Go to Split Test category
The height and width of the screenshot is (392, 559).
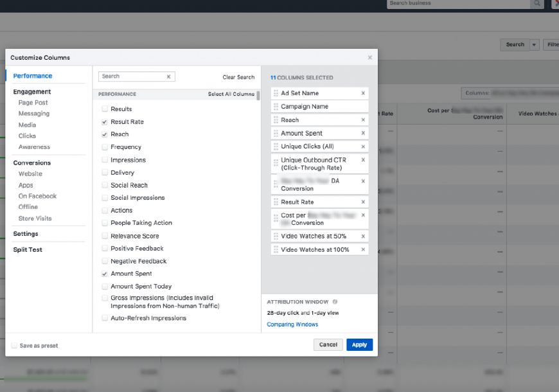[28, 249]
